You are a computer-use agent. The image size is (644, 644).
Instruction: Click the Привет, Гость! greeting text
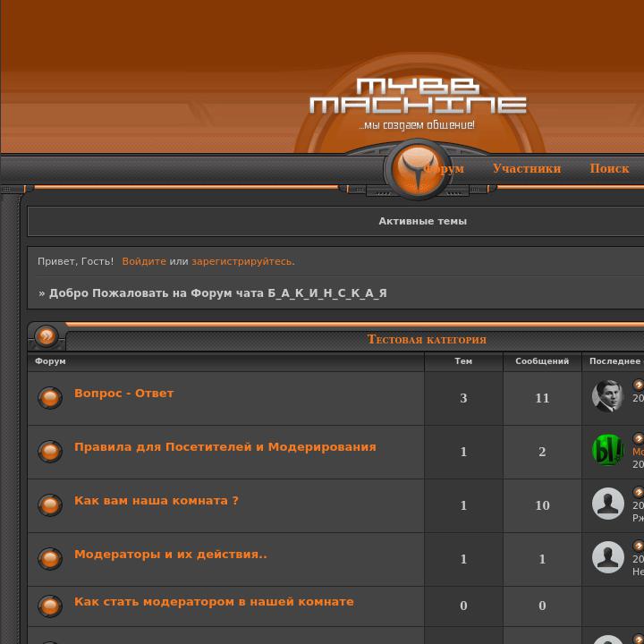(75, 261)
